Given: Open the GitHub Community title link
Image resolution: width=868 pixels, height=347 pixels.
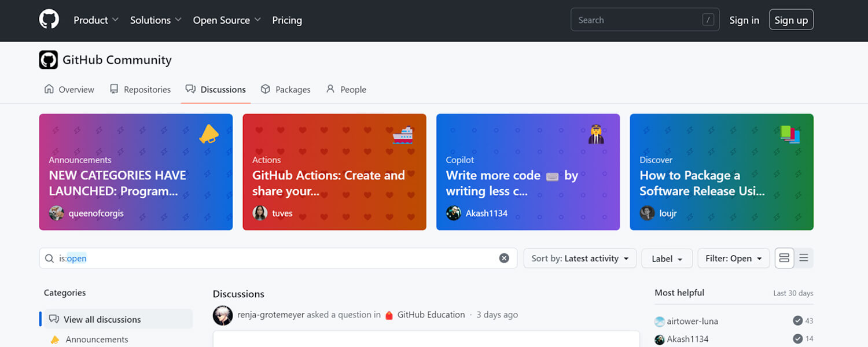Looking at the screenshot, I should 117,60.
